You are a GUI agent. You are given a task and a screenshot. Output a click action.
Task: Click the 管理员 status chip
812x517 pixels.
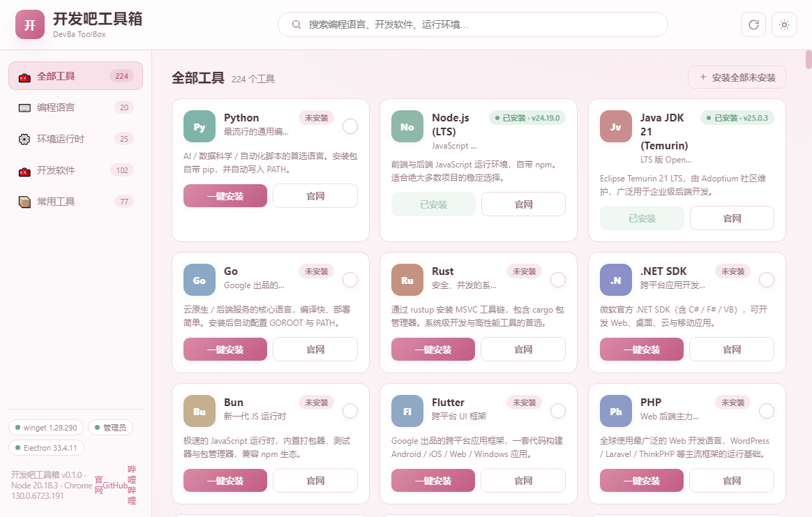coord(110,428)
